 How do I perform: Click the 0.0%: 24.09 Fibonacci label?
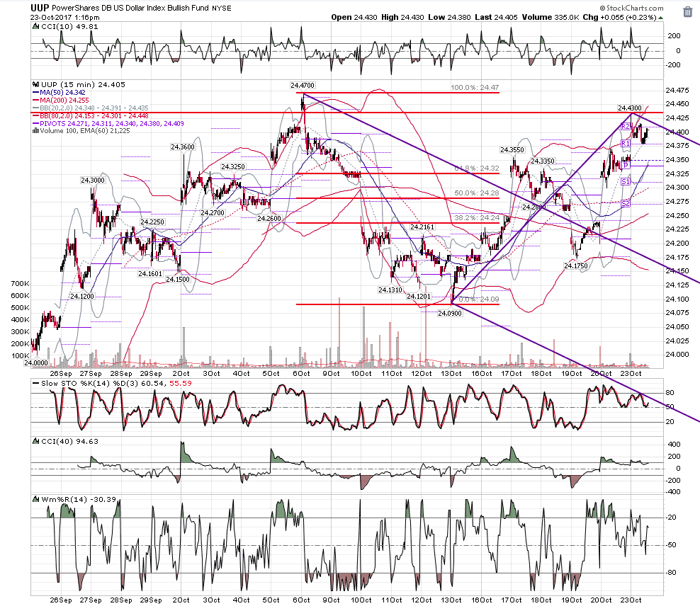point(478,299)
